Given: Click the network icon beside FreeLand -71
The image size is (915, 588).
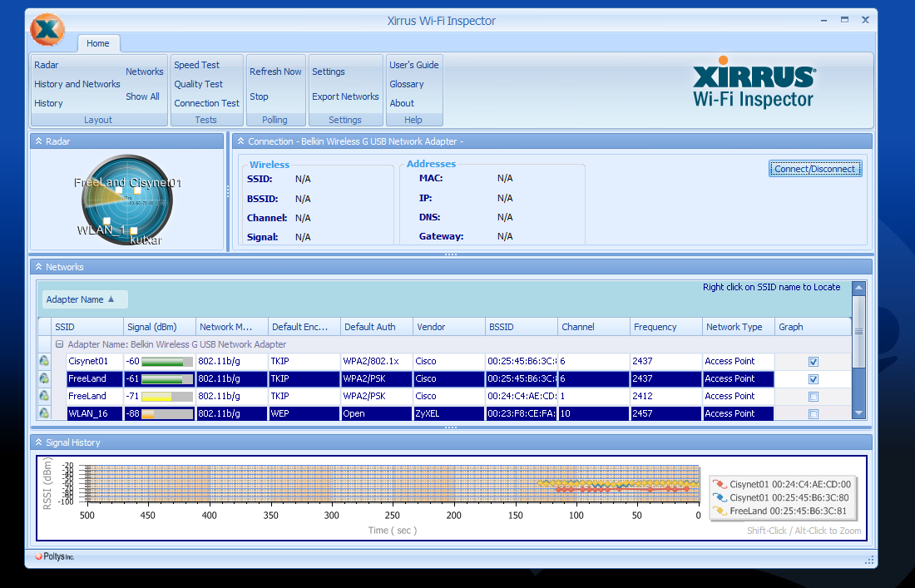Looking at the screenshot, I should point(44,396).
